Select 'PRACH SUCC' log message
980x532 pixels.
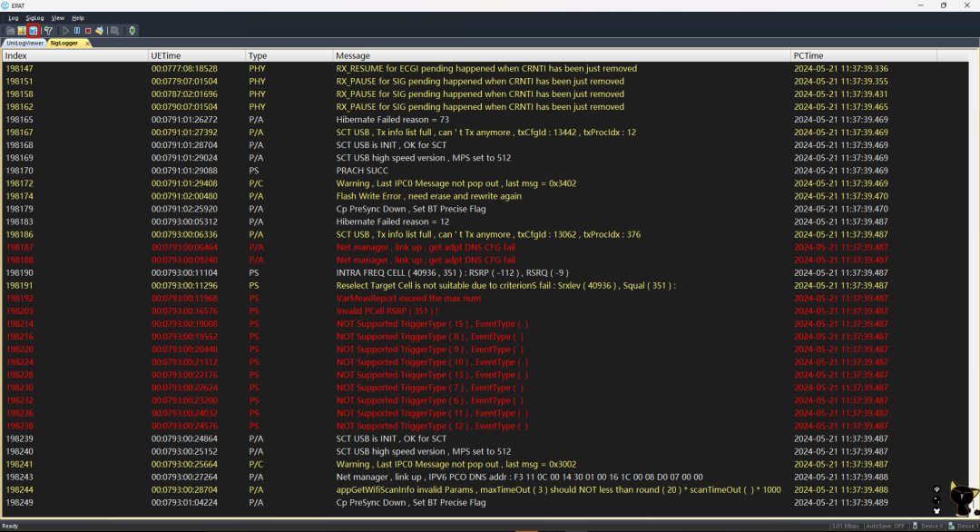[x=362, y=171]
